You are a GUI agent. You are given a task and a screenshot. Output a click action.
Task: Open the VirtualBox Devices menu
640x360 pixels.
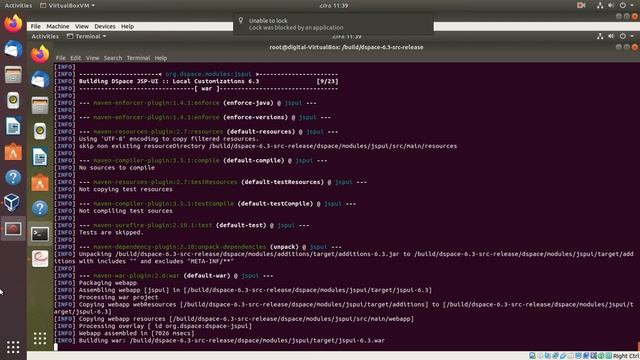(x=104, y=26)
